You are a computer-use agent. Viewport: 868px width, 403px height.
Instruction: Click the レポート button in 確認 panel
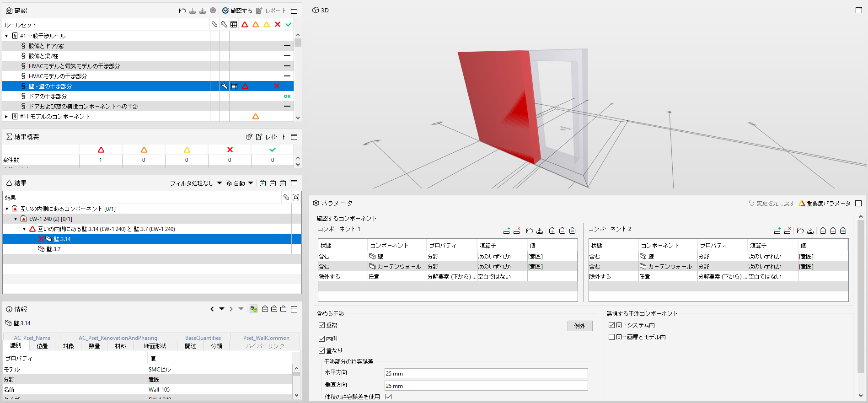pos(271,11)
